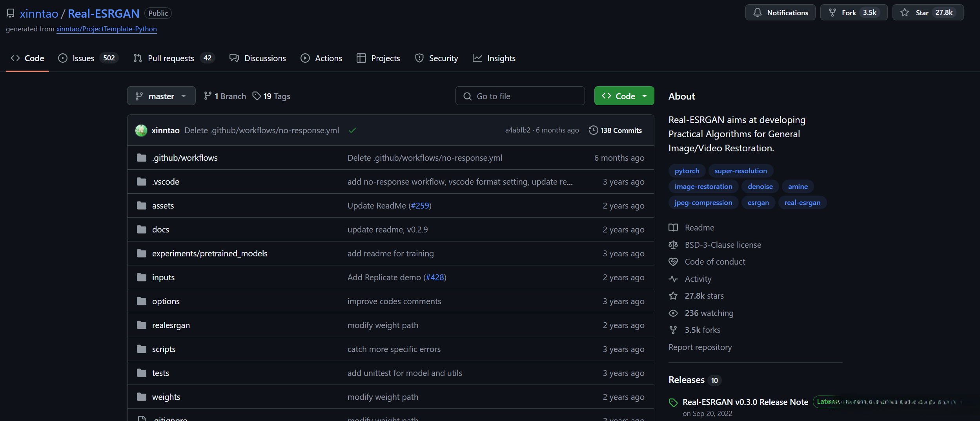
Task: Click the green commit status checkmark
Action: [x=352, y=131]
